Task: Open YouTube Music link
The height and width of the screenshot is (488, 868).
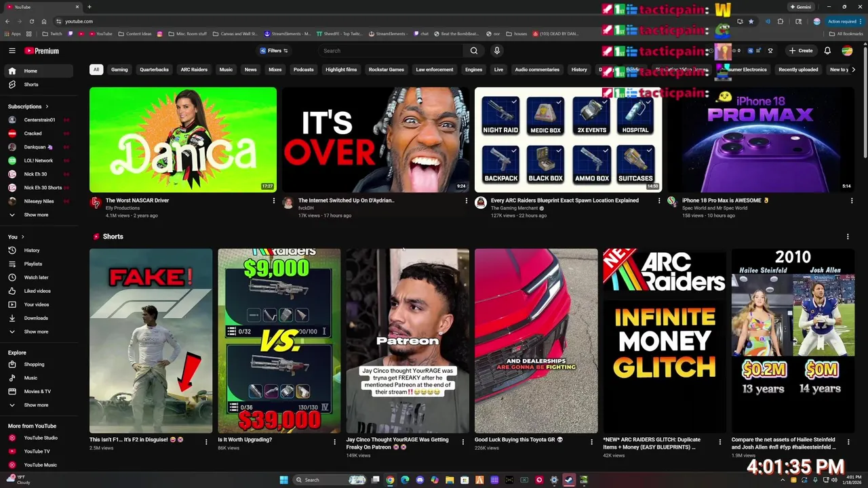Action: (38, 465)
